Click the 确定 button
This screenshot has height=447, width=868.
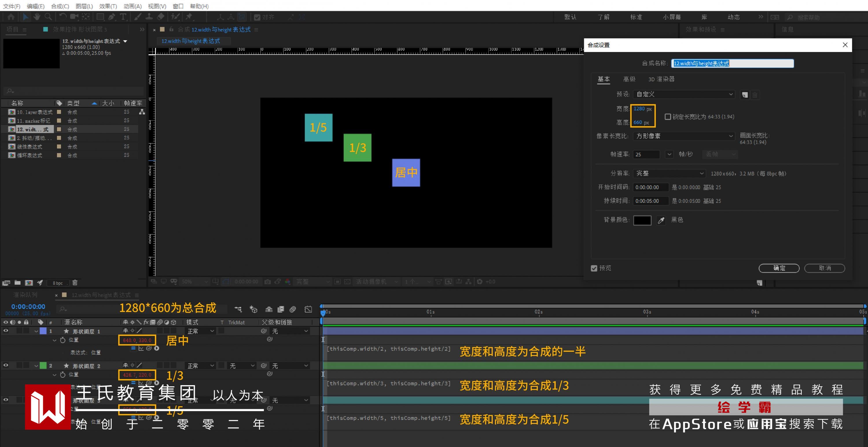coord(779,268)
